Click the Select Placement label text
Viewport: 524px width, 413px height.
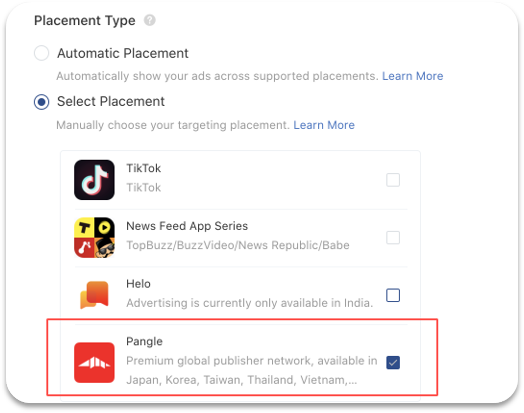(111, 102)
